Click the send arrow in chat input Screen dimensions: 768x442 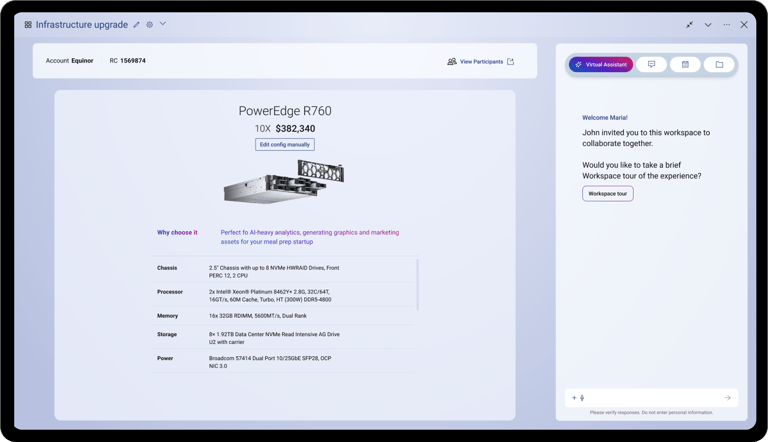coord(727,398)
